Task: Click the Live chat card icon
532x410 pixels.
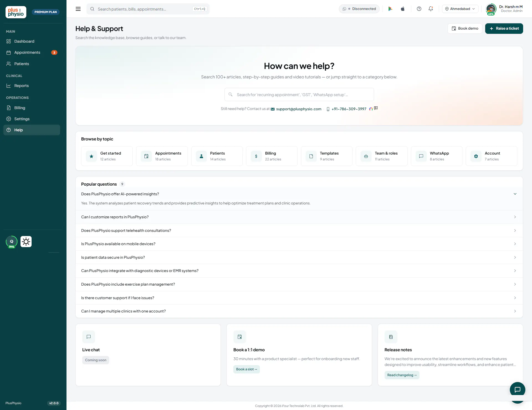Action: point(89,337)
